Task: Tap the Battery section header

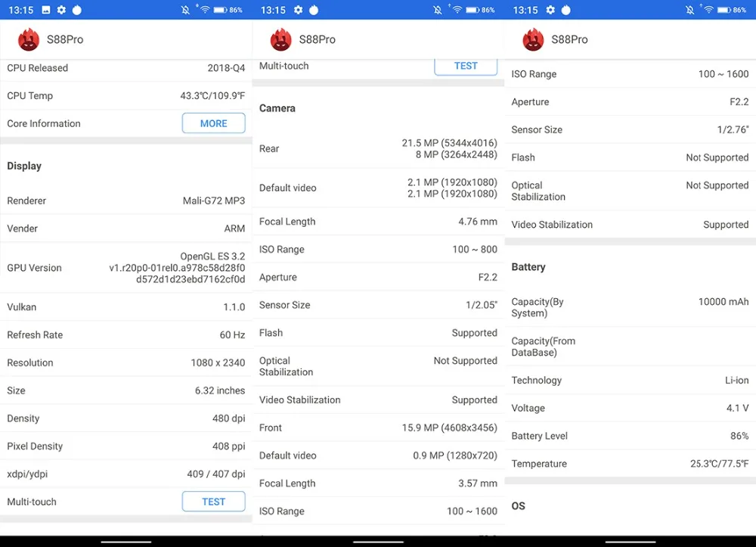Action: point(528,267)
